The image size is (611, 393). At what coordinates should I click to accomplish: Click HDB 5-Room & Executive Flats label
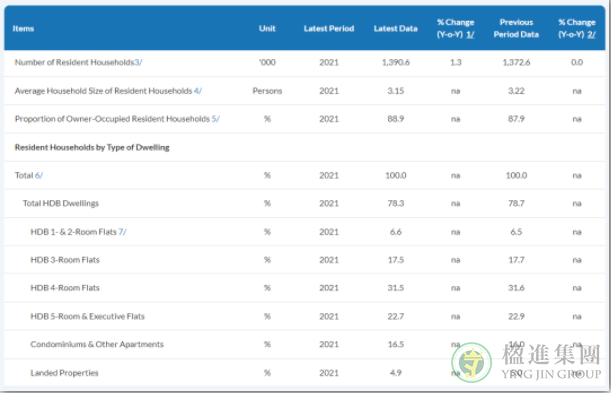88,316
